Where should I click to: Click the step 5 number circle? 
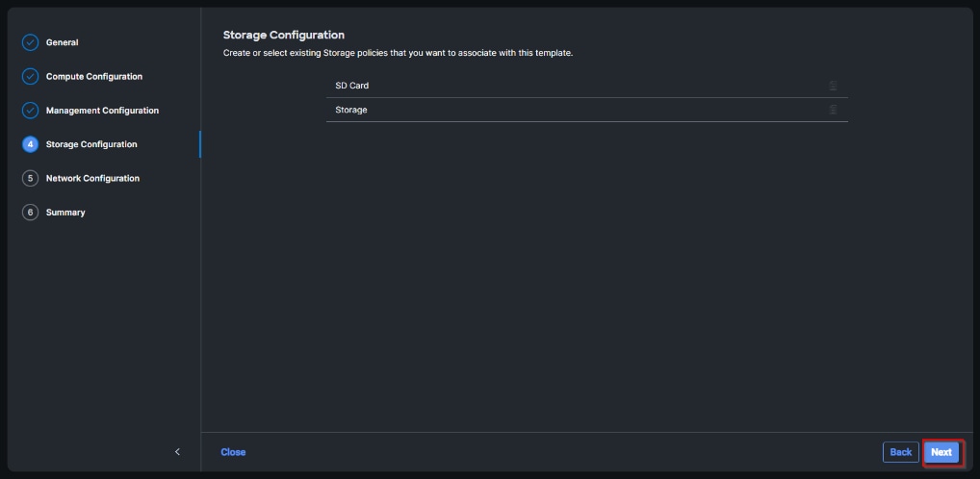30,178
